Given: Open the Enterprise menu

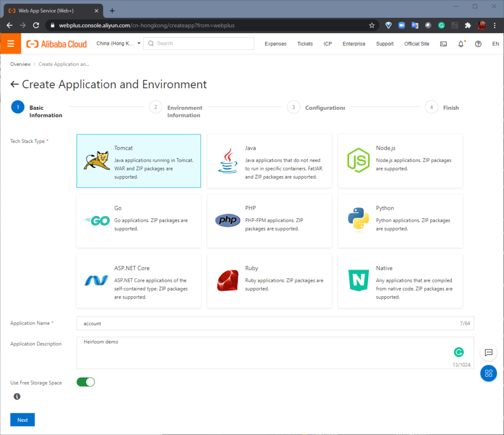Looking at the screenshot, I should [x=354, y=44].
